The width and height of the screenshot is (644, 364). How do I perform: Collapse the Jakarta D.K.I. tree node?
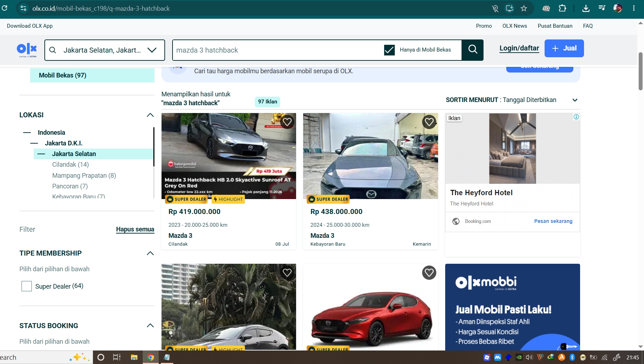34,143
